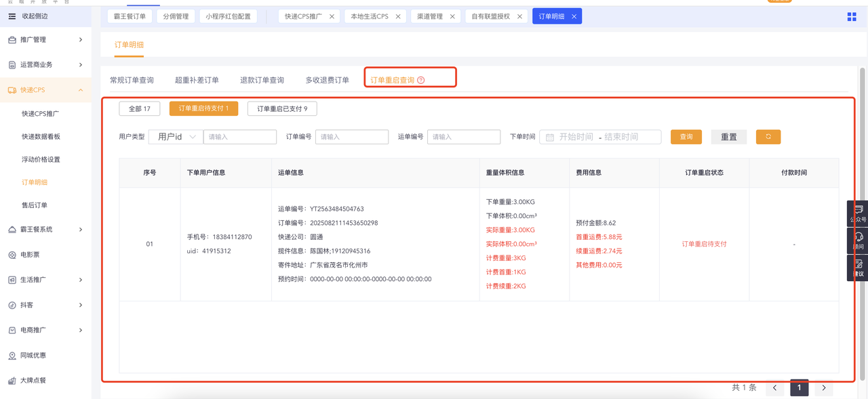Open 浮动价格设置 in the sidebar
Screen dimensions: 868x399
click(41, 160)
